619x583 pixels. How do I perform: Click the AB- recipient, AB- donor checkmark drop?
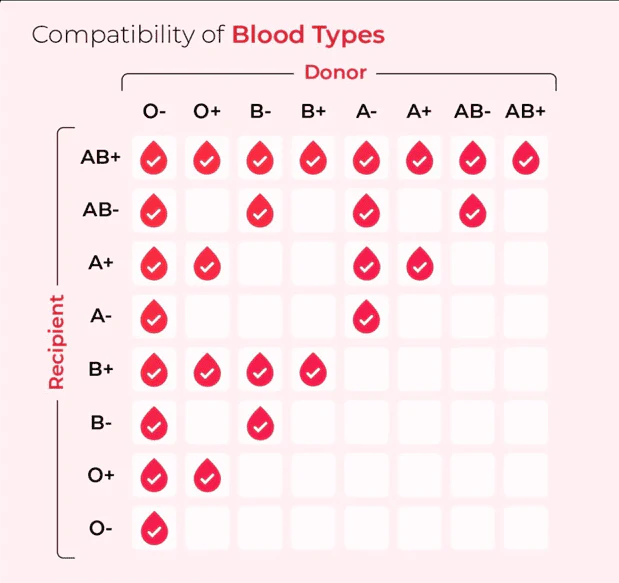point(472,211)
